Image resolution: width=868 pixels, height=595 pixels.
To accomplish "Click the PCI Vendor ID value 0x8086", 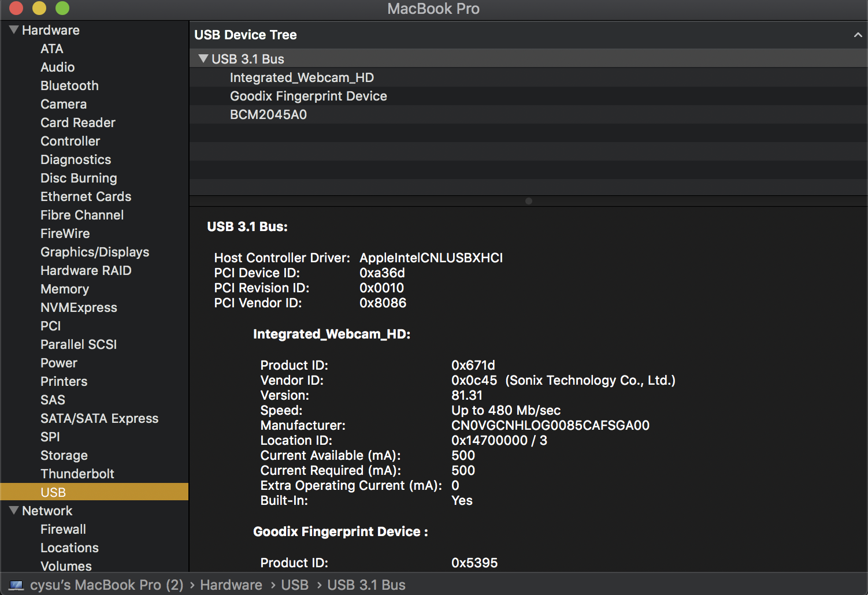I will 383,303.
